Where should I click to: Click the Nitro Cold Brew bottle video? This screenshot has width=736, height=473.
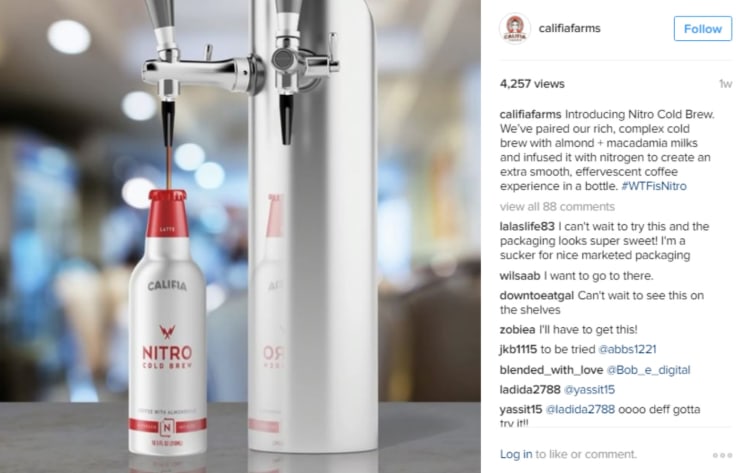coord(240,236)
